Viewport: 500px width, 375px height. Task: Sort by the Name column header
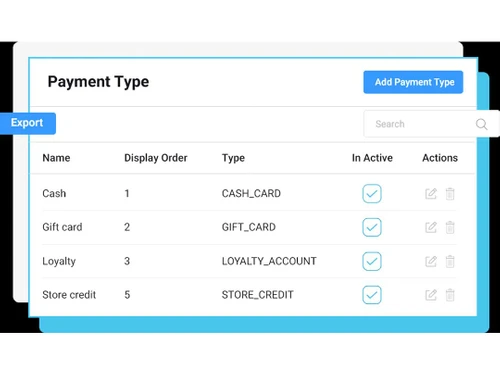56,158
